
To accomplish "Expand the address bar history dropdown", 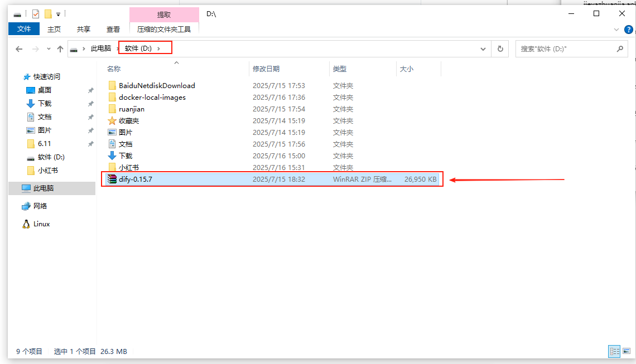I will [483, 49].
